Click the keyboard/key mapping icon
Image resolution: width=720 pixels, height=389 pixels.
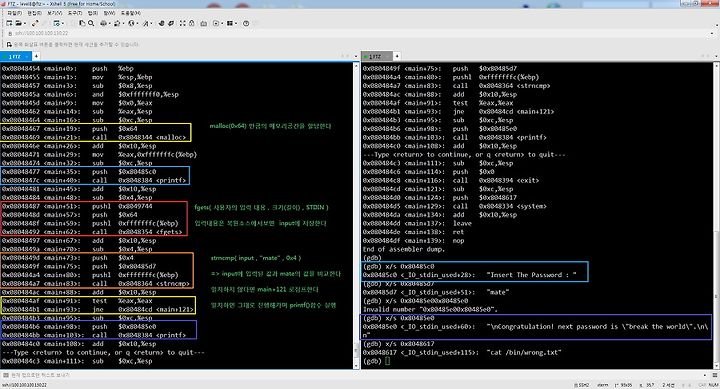click(x=203, y=23)
